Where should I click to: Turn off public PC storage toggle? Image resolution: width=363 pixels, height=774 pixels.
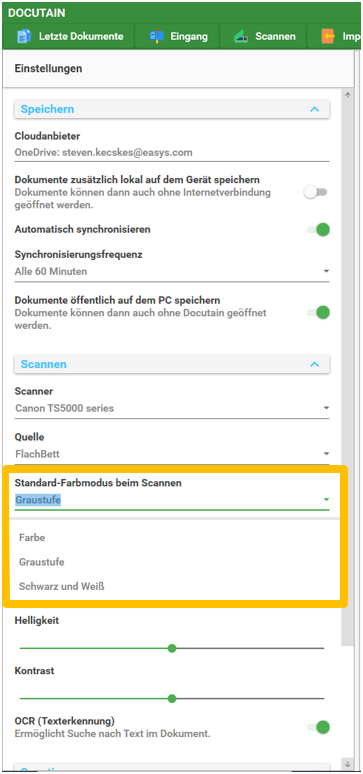pyautogui.click(x=318, y=312)
